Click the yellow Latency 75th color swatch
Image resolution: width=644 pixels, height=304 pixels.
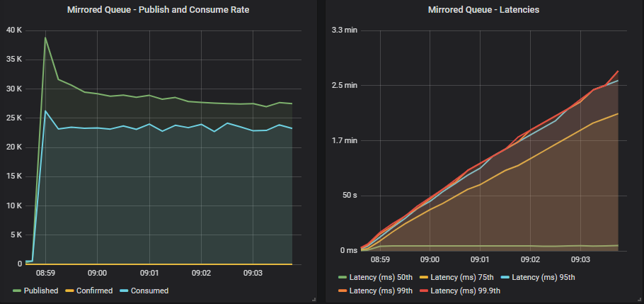(427, 277)
